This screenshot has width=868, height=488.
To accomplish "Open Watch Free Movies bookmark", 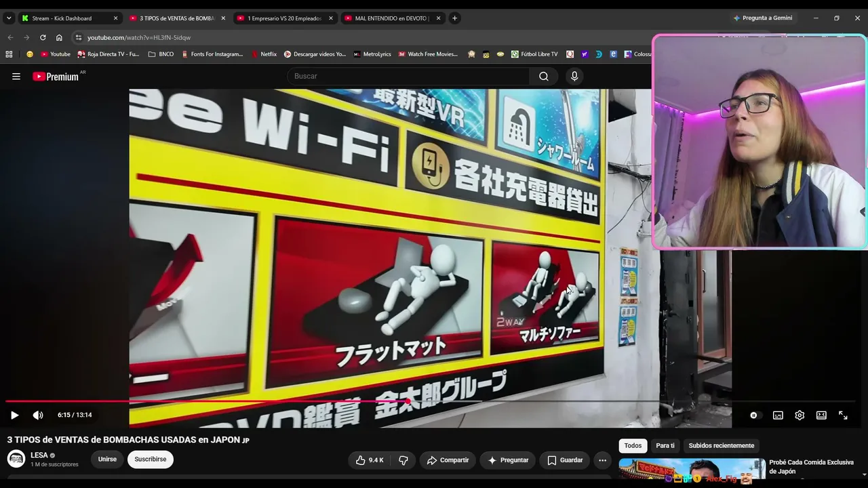I will pos(429,54).
